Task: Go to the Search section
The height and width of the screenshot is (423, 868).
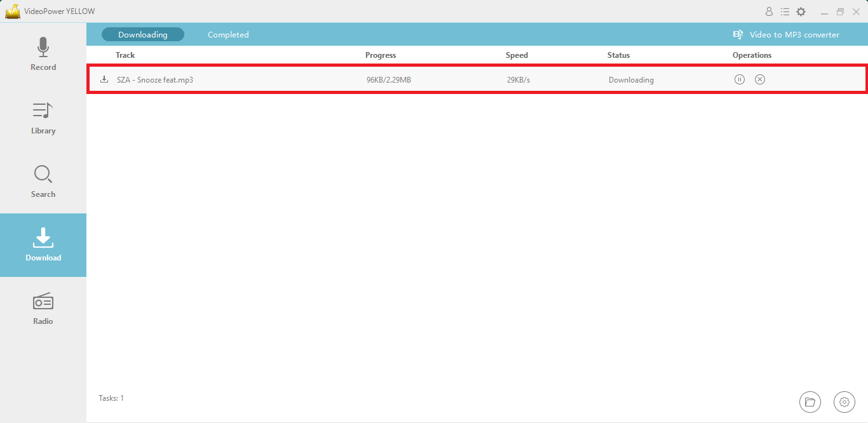Action: point(43,182)
